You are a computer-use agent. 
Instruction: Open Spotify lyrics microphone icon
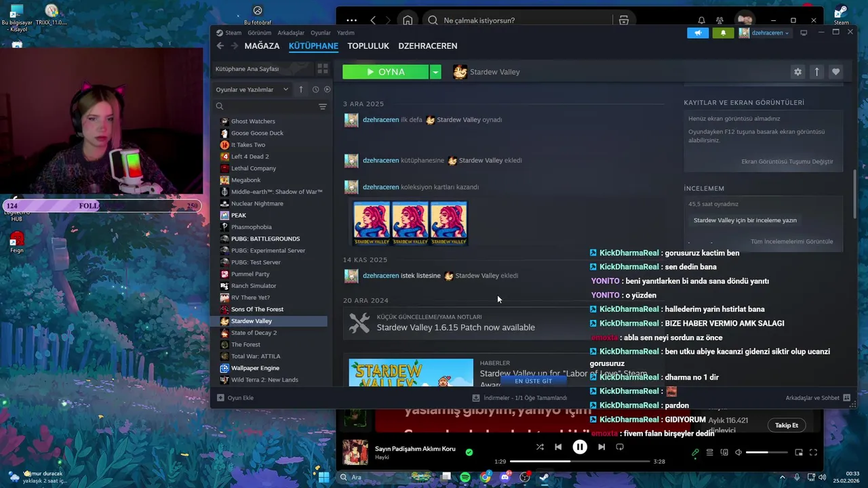695,453
